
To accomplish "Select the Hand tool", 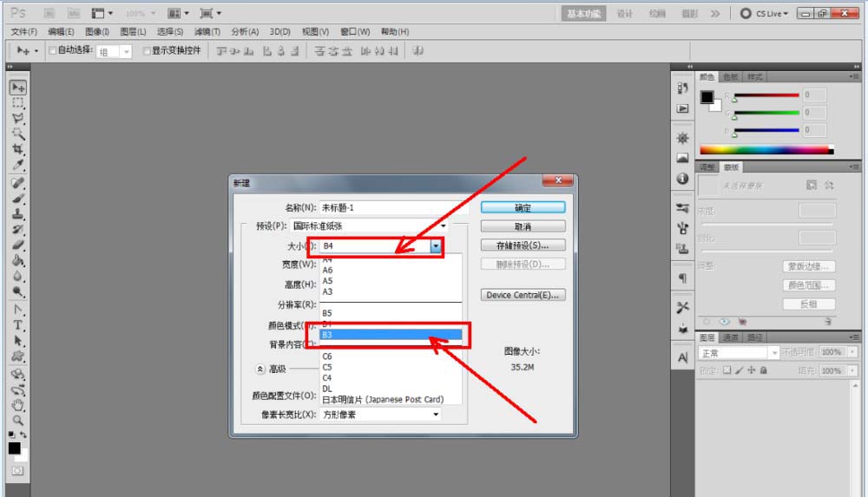I will (x=17, y=405).
